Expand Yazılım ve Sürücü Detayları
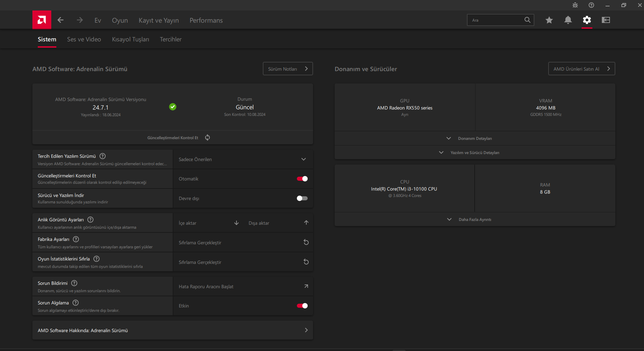Screen dimensions: 644x351 click(475, 153)
